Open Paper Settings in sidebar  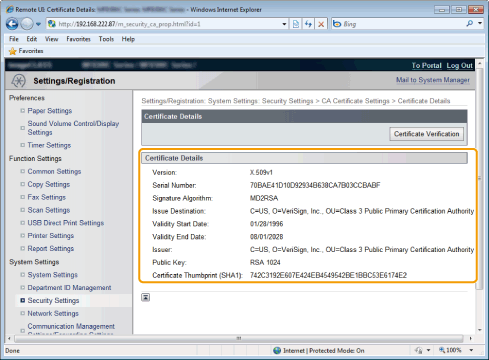[x=50, y=111]
